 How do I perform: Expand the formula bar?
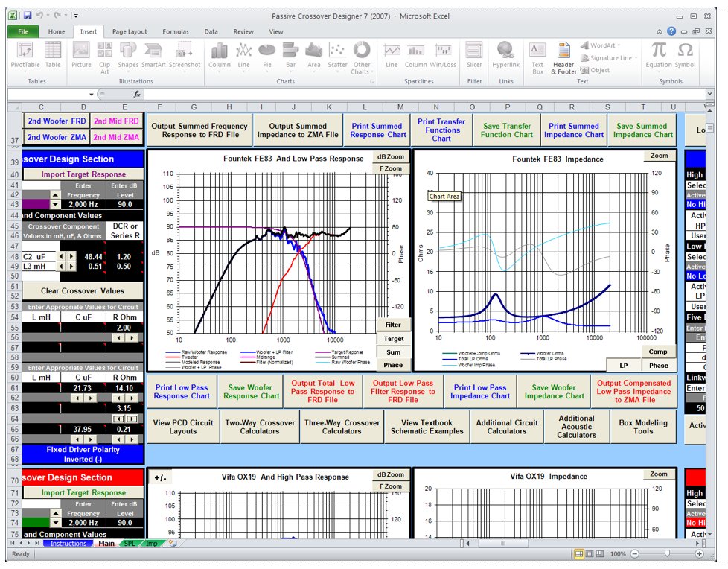[x=709, y=94]
